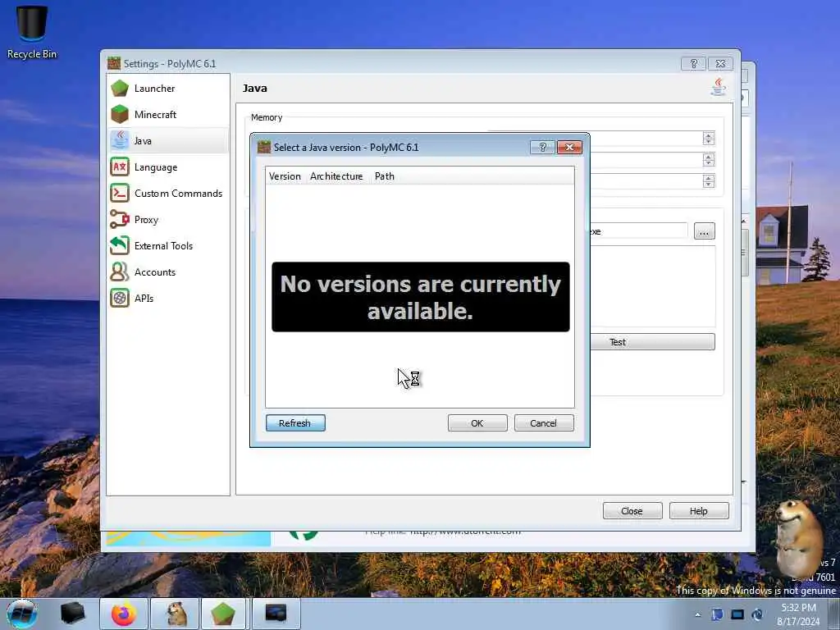
Task: Confirm with OK in Java dialog
Action: tap(477, 423)
